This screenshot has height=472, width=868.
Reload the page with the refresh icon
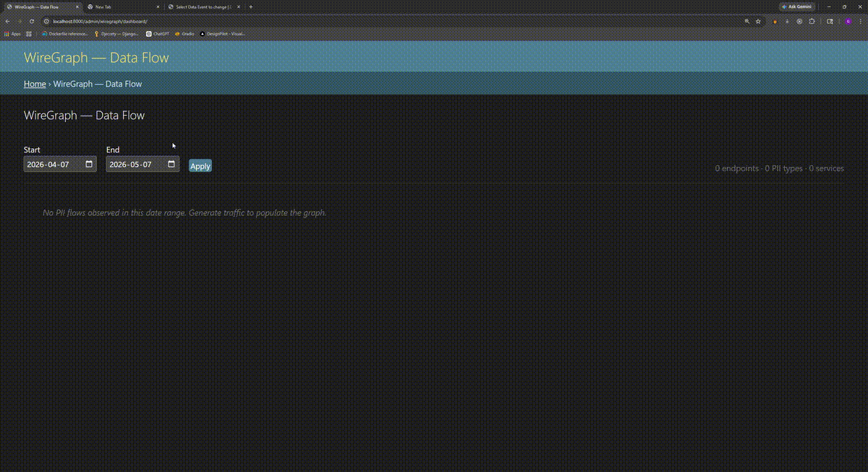click(32, 22)
